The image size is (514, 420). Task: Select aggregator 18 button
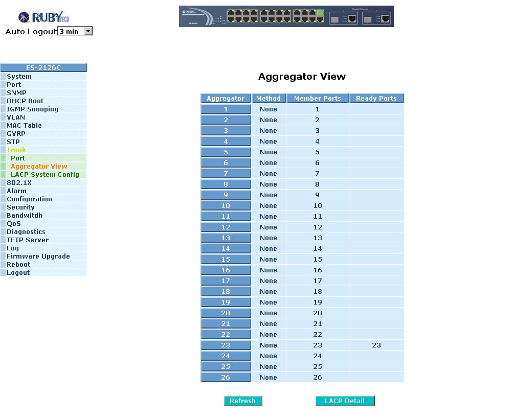click(226, 292)
